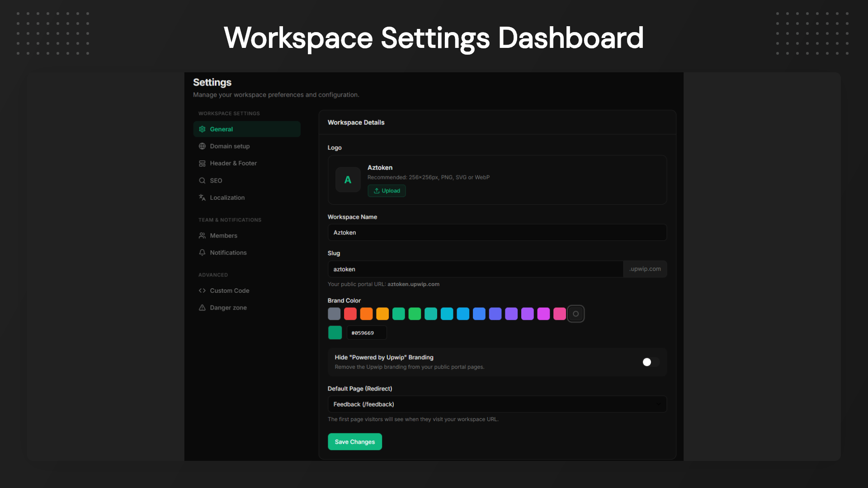Select the orange brand color swatch
The width and height of the screenshot is (868, 488).
tap(367, 314)
